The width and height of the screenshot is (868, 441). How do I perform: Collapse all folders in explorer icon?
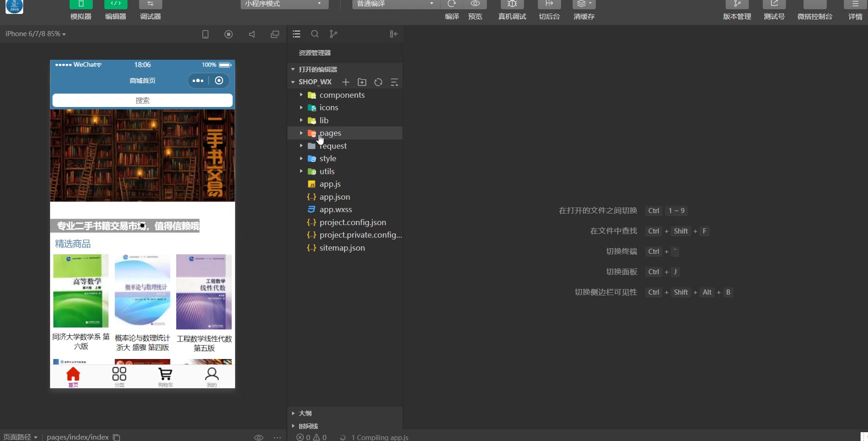pyautogui.click(x=395, y=82)
